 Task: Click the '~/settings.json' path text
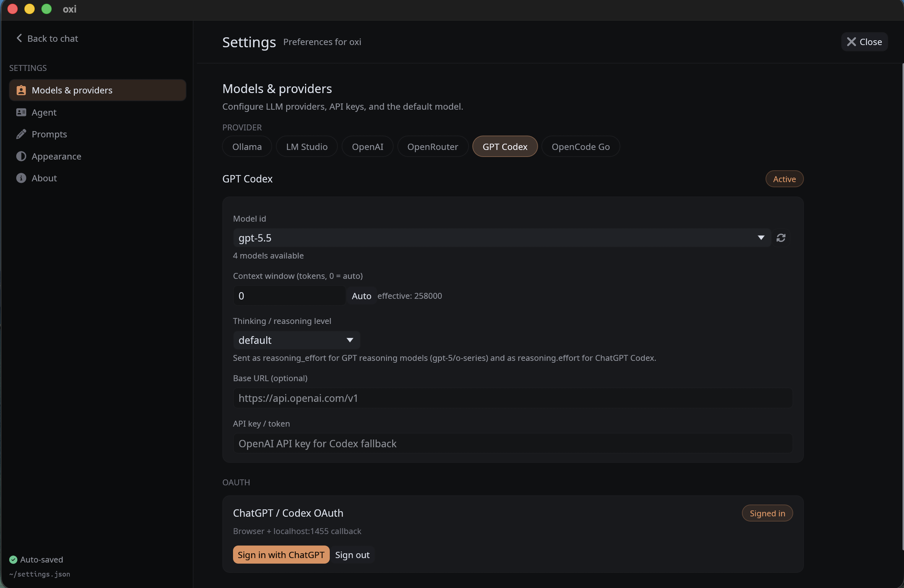tap(40, 574)
